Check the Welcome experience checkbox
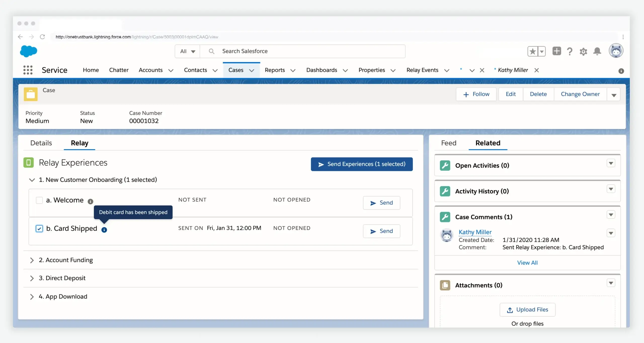The image size is (644, 343). point(39,200)
